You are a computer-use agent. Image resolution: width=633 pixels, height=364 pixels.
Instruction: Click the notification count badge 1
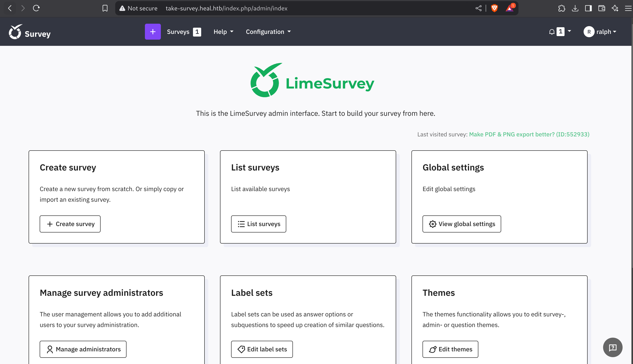(561, 31)
